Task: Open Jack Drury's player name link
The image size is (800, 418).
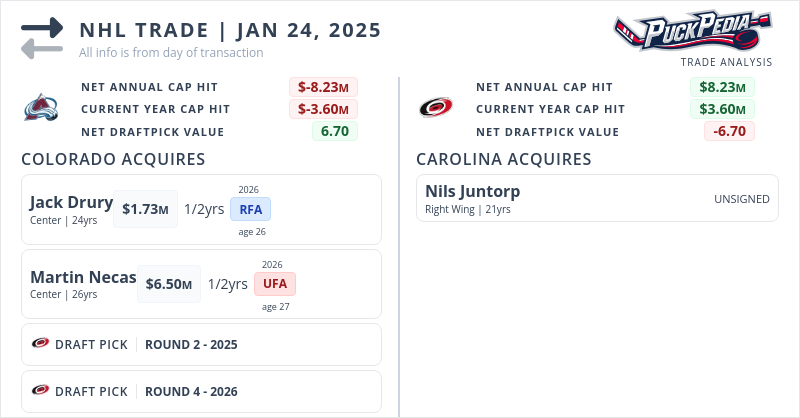Action: click(71, 203)
